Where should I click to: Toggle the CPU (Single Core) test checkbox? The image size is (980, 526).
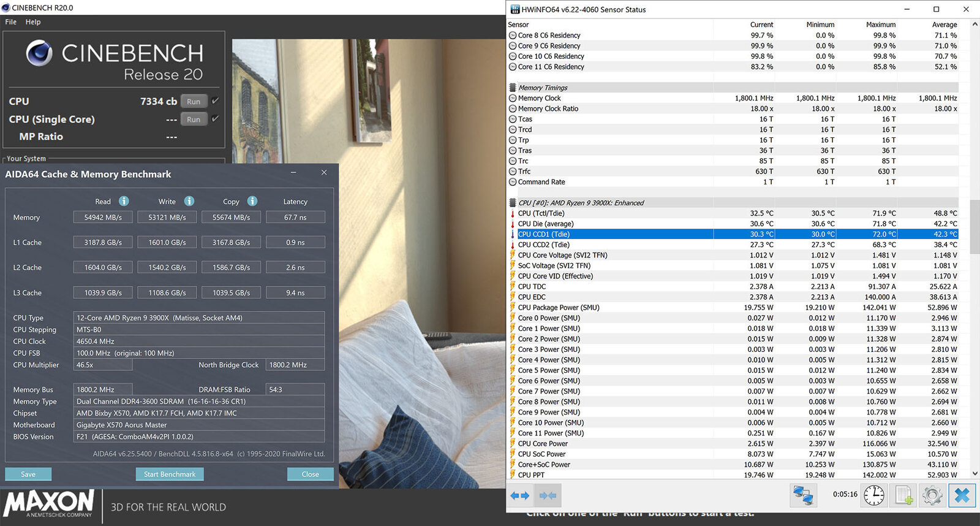(215, 118)
